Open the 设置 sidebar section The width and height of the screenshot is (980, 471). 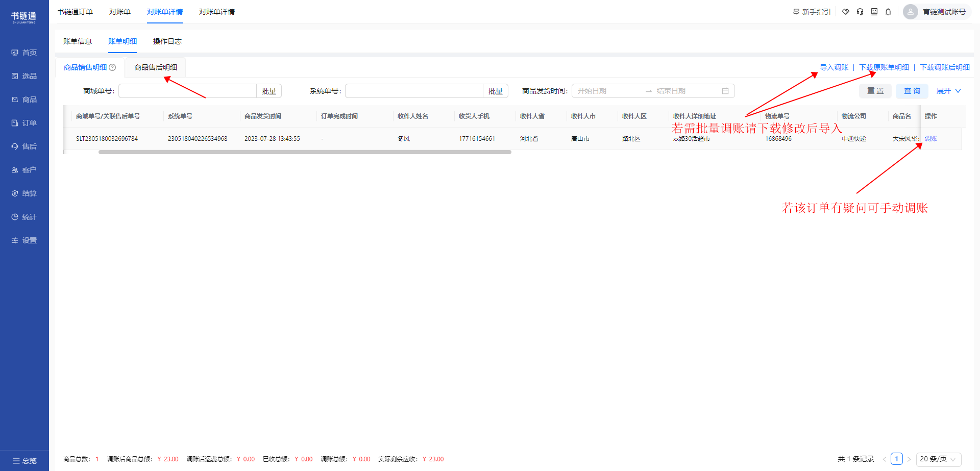24,240
